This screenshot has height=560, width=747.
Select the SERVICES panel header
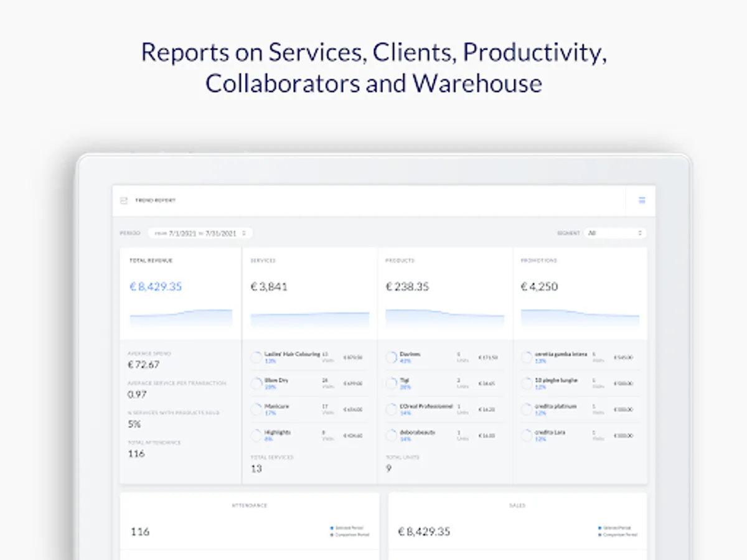(x=262, y=261)
